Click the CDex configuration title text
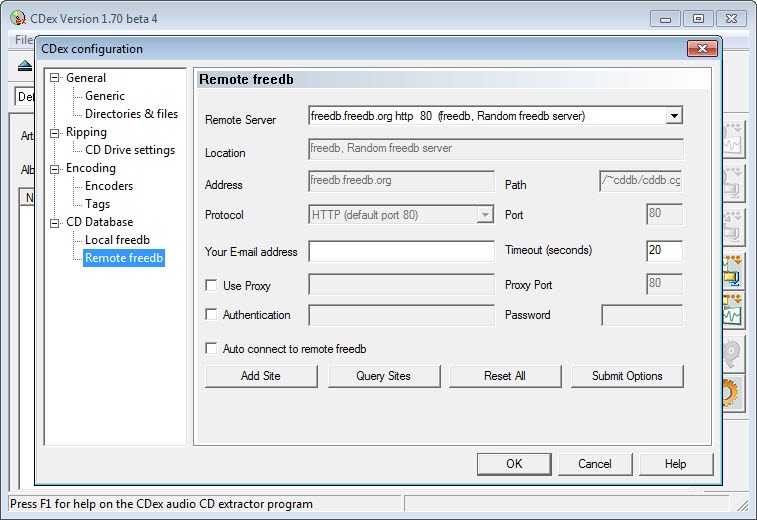 coord(92,49)
